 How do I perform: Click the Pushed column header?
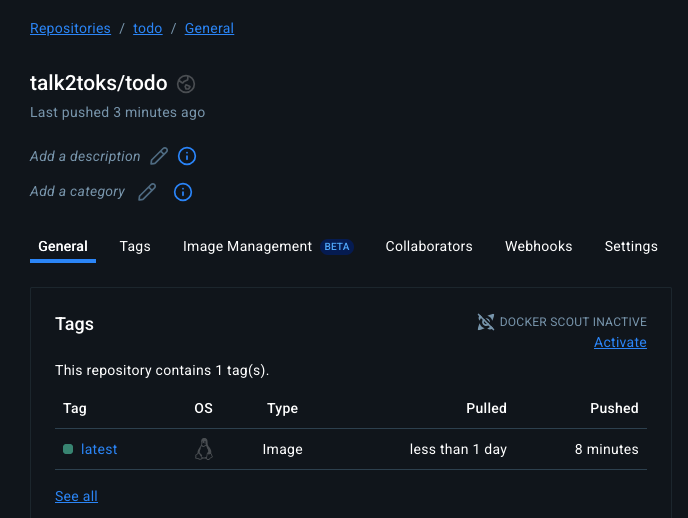tap(614, 408)
